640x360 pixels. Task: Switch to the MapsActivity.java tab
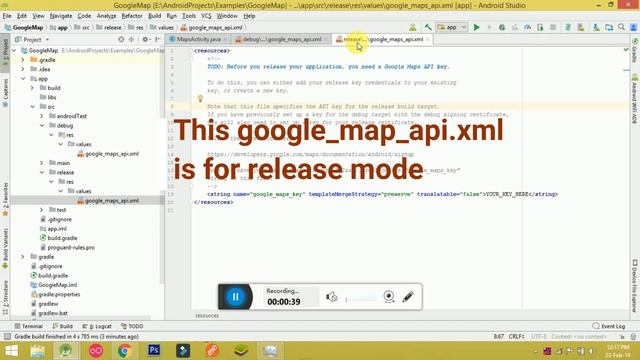coord(198,39)
